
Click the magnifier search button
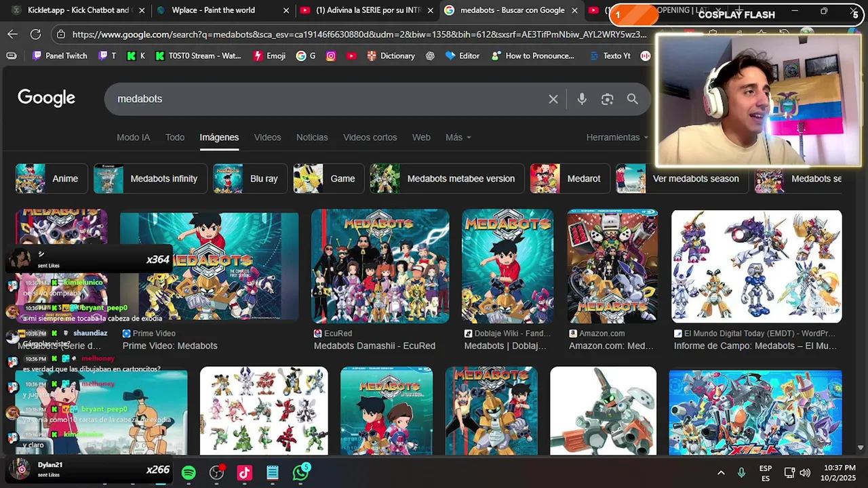[x=633, y=99]
